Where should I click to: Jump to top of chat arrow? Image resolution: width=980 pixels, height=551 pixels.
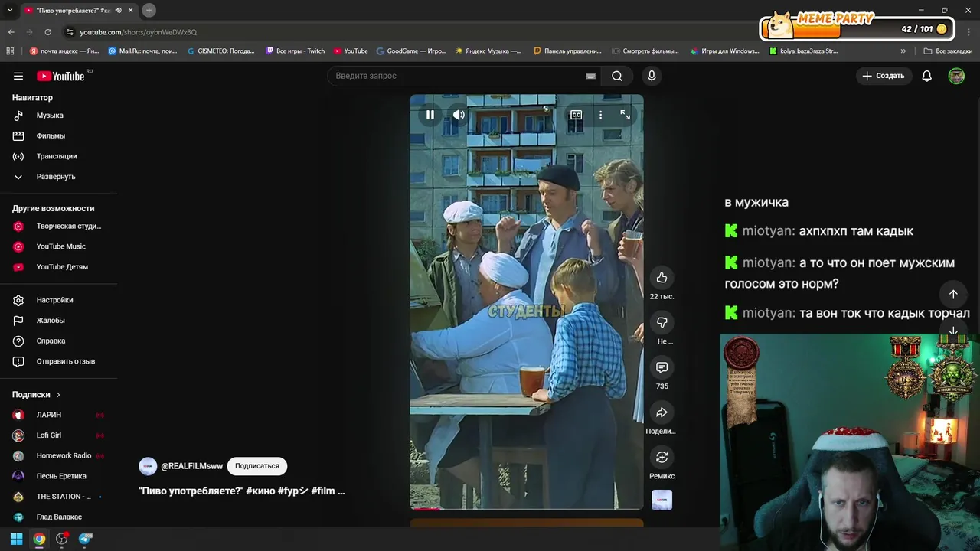coord(953,294)
